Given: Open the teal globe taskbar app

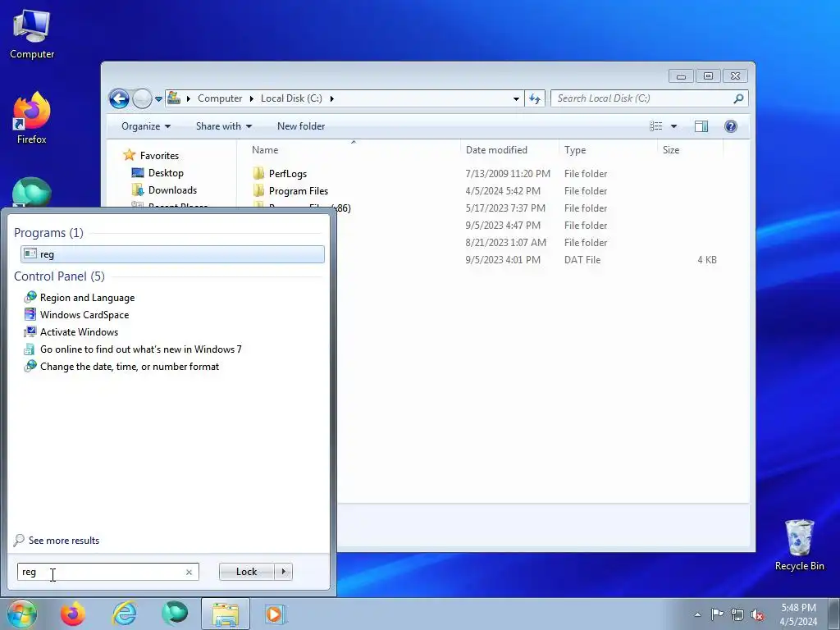Looking at the screenshot, I should coord(176,614).
